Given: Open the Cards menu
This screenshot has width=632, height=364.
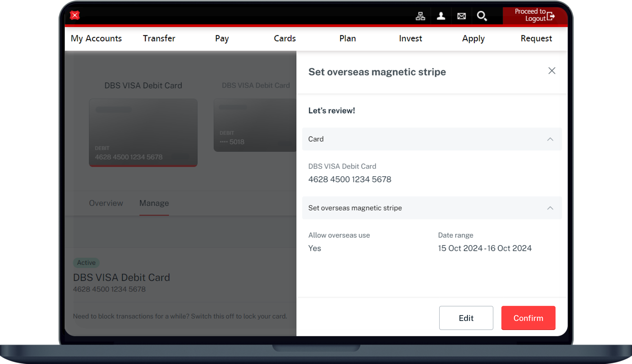Looking at the screenshot, I should tap(285, 39).
